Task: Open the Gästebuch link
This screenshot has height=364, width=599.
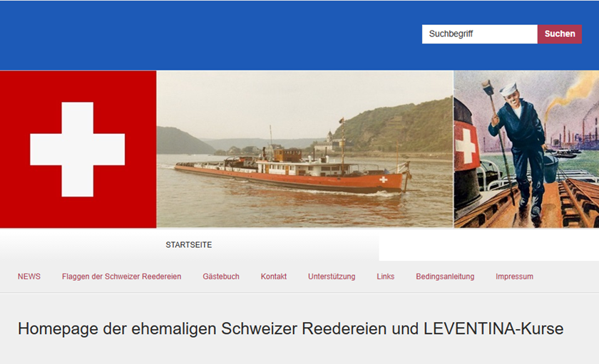Action: (221, 276)
